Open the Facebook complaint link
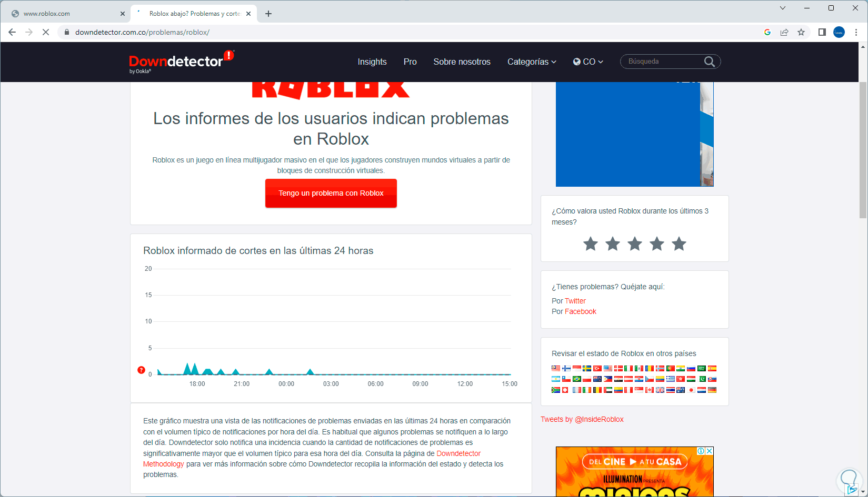 [581, 311]
